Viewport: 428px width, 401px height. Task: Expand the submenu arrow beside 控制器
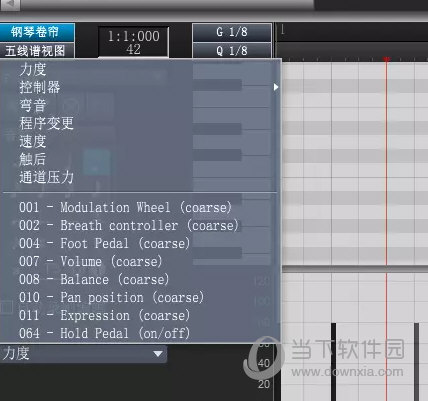[x=276, y=87]
